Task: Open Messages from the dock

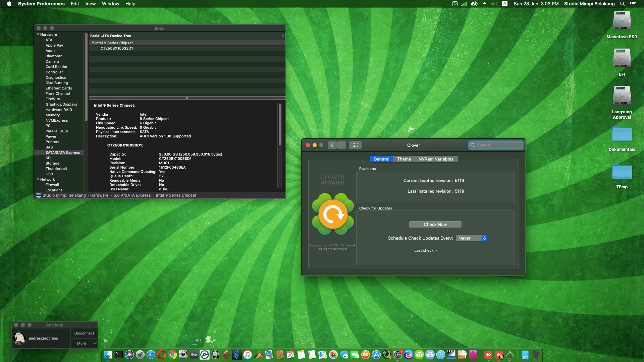Action: point(344,355)
